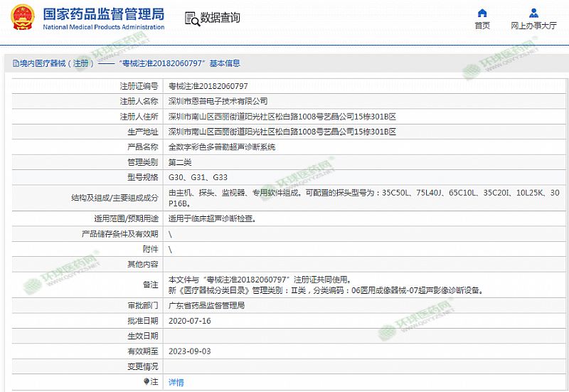The width and height of the screenshot is (569, 392).
Task: Click product name 全数字彩色多普勒超声诊断系统
Action: (221, 147)
